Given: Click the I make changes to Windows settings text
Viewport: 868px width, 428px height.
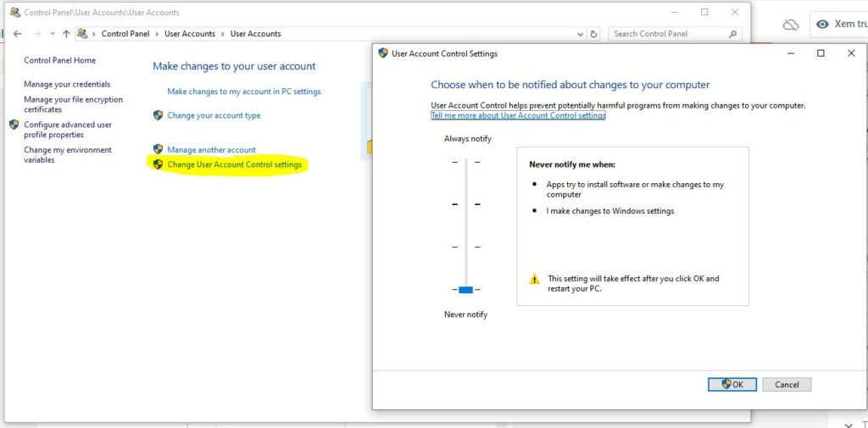Looking at the screenshot, I should [x=610, y=211].
